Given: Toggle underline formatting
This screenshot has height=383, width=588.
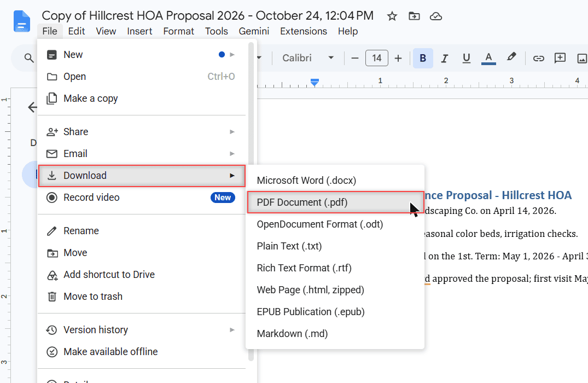Looking at the screenshot, I should point(467,58).
